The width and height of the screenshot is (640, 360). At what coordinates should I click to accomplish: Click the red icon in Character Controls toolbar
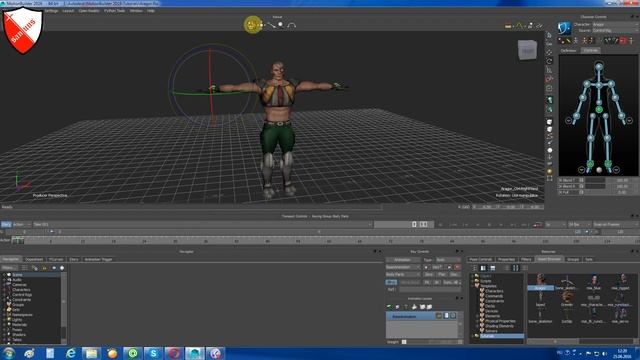[x=623, y=40]
